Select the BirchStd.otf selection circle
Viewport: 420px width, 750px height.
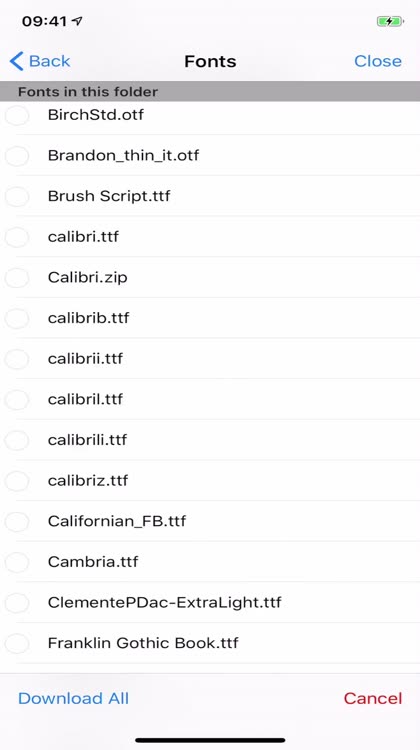pyautogui.click(x=17, y=115)
